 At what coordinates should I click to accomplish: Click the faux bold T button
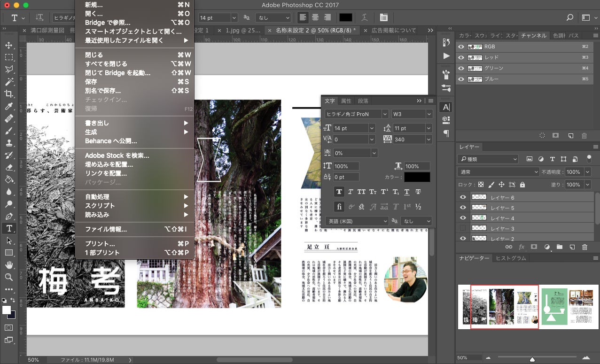338,192
